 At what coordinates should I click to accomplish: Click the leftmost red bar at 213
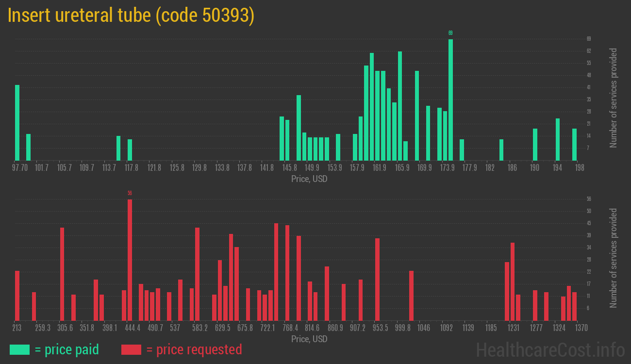pos(17,296)
